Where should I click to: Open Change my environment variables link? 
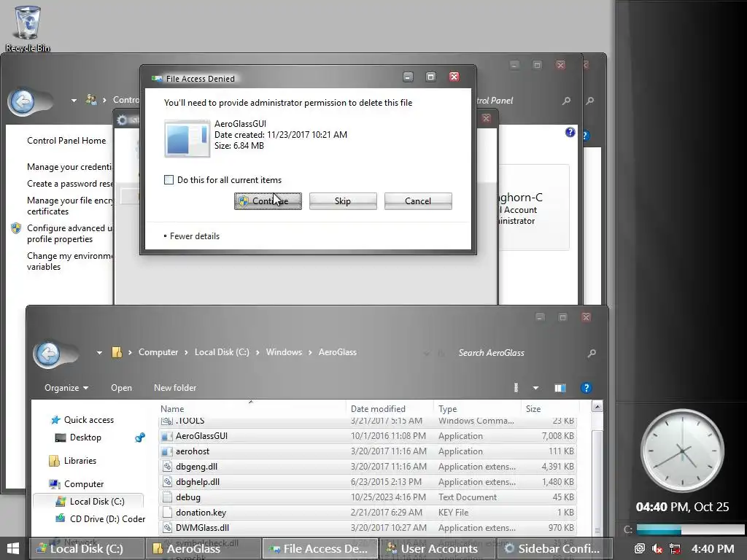coord(69,262)
